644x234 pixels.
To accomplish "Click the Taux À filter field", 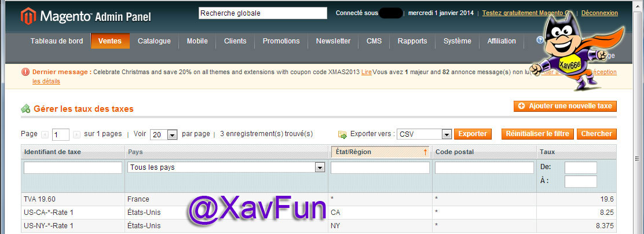I will pyautogui.click(x=581, y=181).
